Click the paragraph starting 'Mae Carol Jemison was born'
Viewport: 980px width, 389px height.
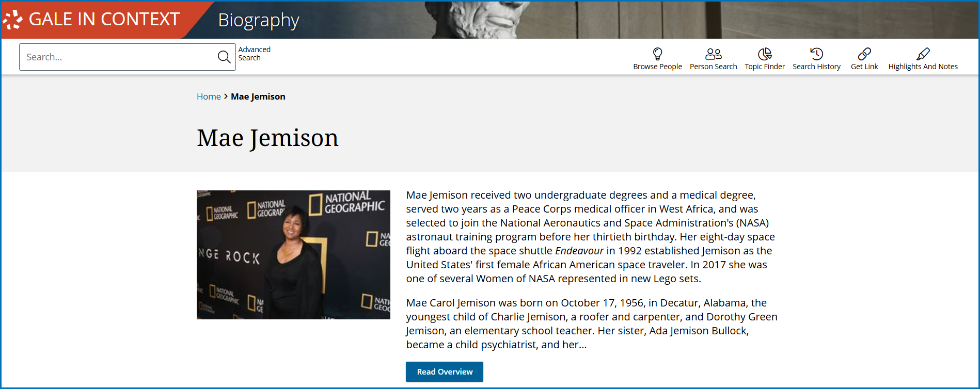click(x=591, y=323)
